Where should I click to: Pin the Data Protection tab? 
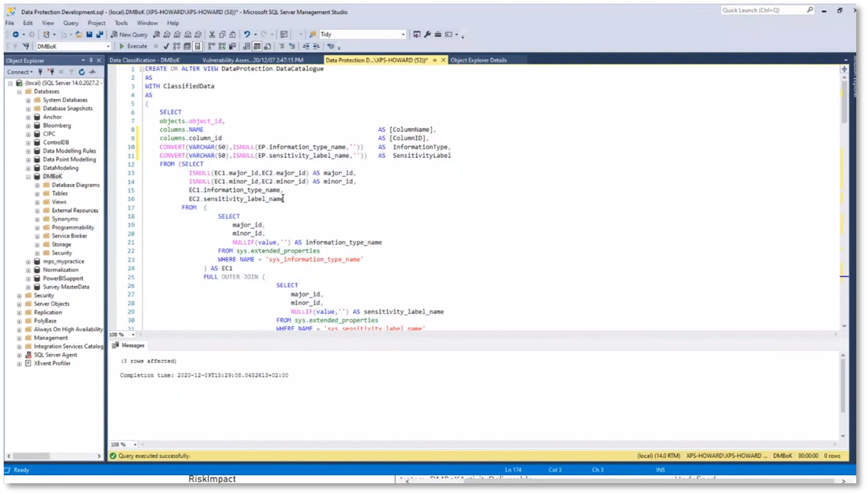tap(435, 60)
